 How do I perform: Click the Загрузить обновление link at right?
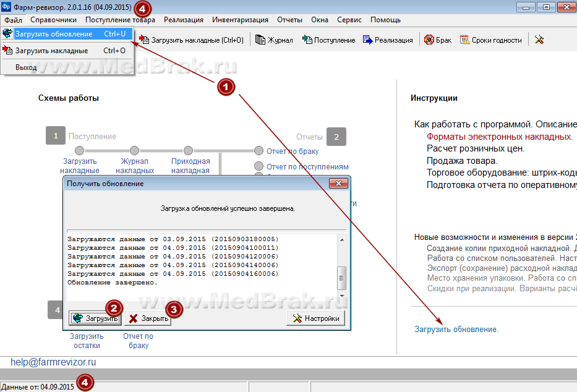point(456,329)
